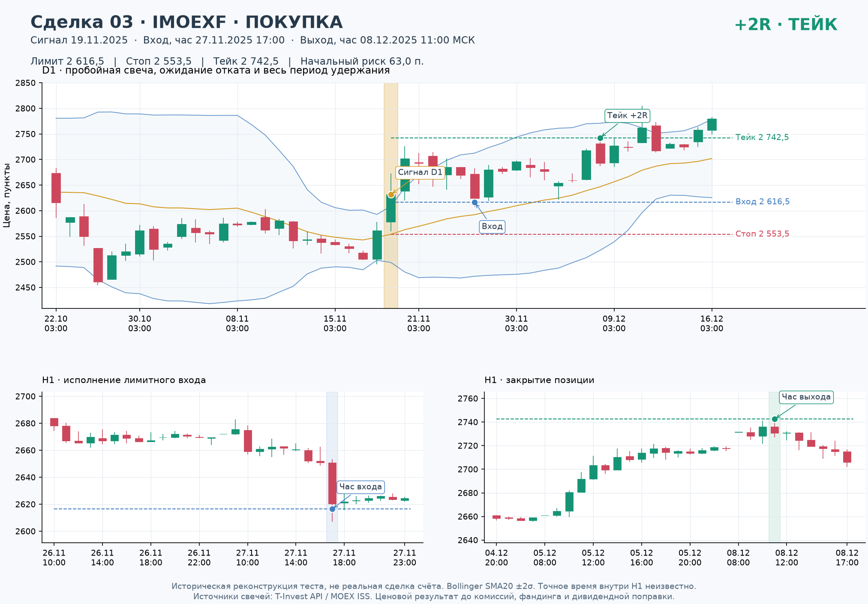Click the 'Час входа' annotation label
The height and width of the screenshot is (604, 868).
coord(360,487)
